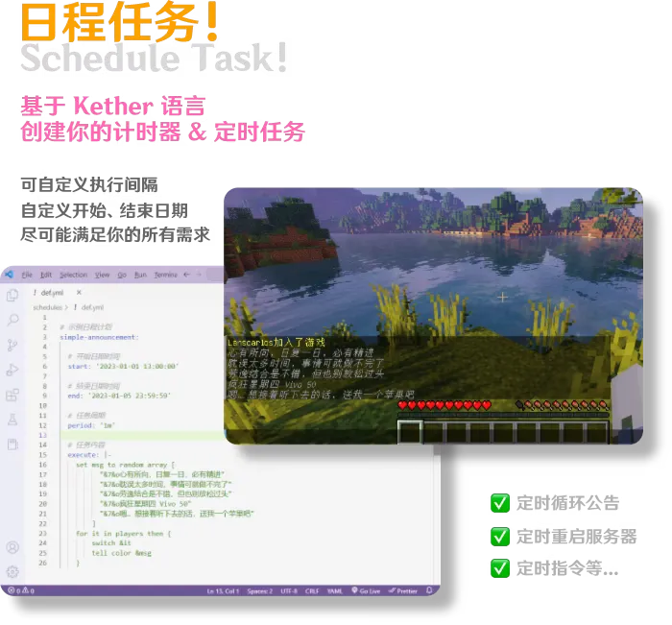Select the first Minecraft hotbar slot
This screenshot has width=672, height=625.
coord(410,433)
